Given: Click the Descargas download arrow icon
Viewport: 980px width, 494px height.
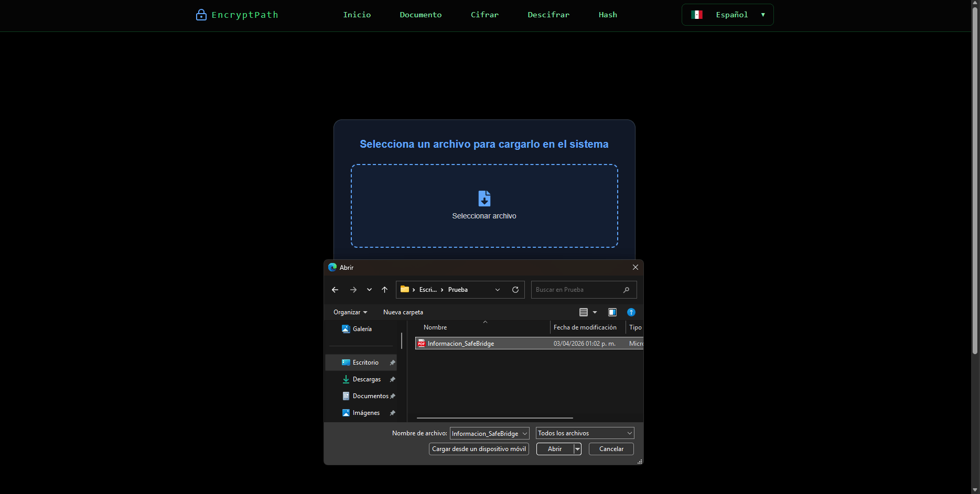Looking at the screenshot, I should 346,379.
